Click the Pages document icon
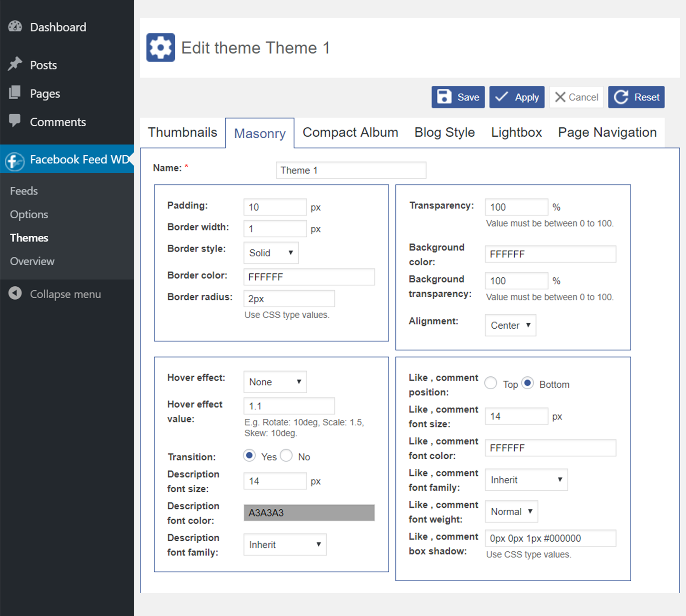Image resolution: width=686 pixels, height=616 pixels. (15, 92)
